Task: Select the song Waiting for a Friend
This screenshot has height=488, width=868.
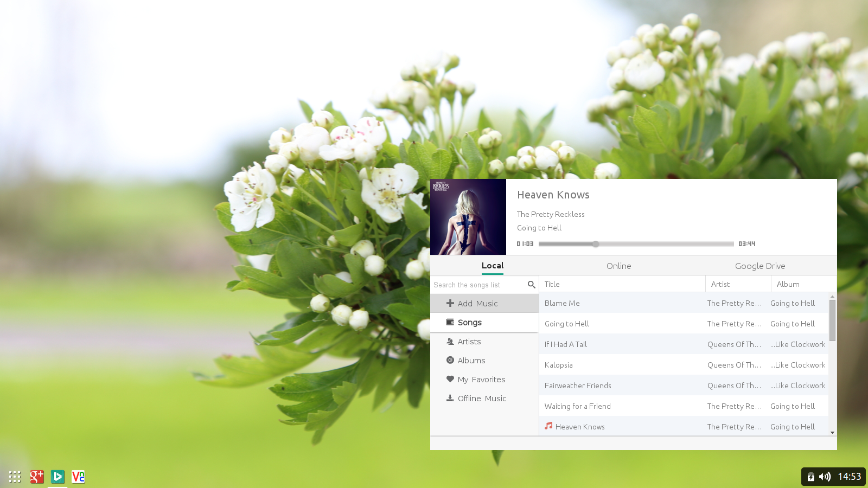Action: tap(578, 406)
